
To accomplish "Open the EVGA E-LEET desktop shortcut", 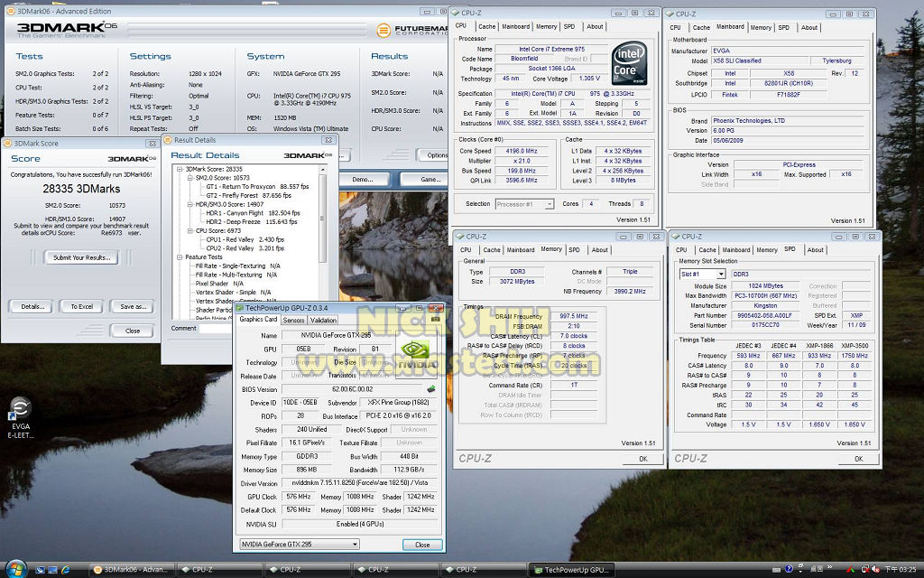I will [x=19, y=408].
